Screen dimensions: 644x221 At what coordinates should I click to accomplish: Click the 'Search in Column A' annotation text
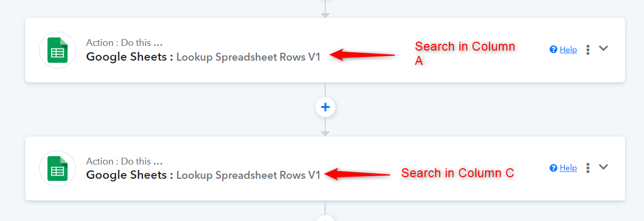[x=465, y=54]
